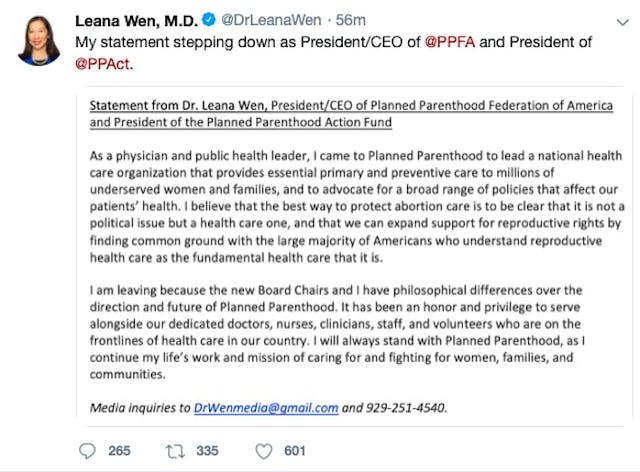Image resolution: width=640 pixels, height=472 pixels.
Task: Show the 335 retweets count
Action: coord(208,451)
